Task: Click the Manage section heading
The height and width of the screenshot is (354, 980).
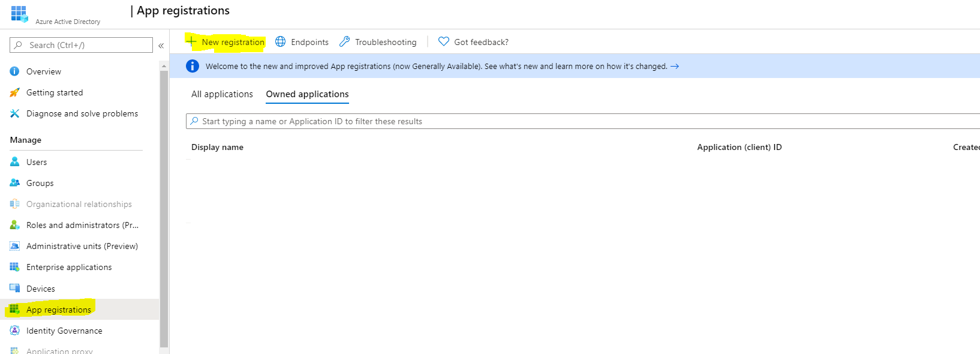Action: (x=26, y=140)
